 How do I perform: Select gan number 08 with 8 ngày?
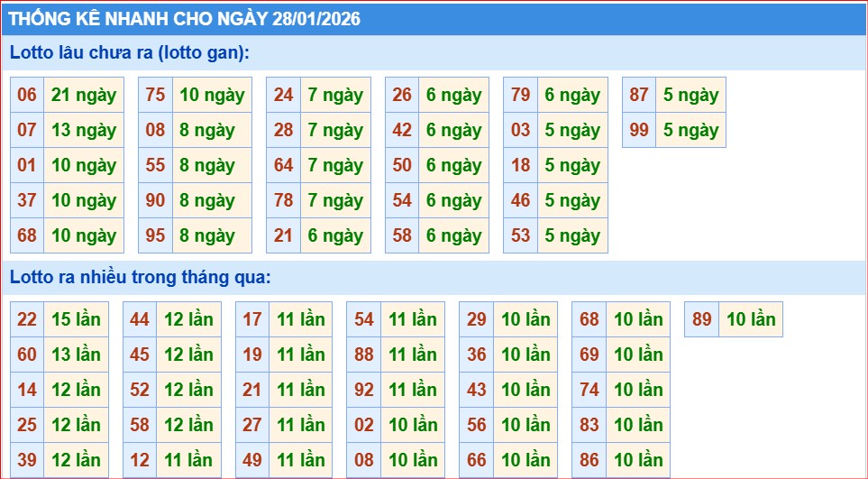[155, 130]
